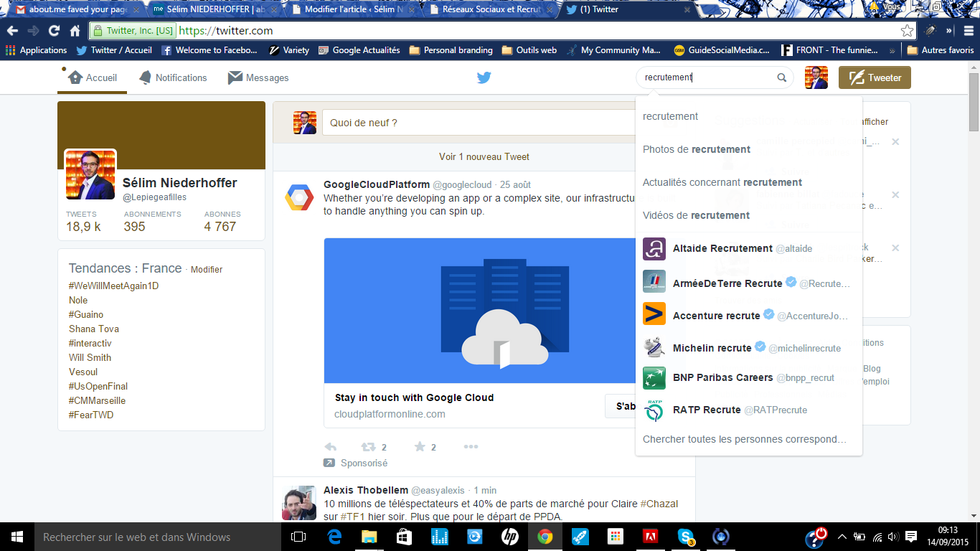Retweet the Google Cloud tweet
Viewport: 980px width, 551px height.
click(369, 447)
